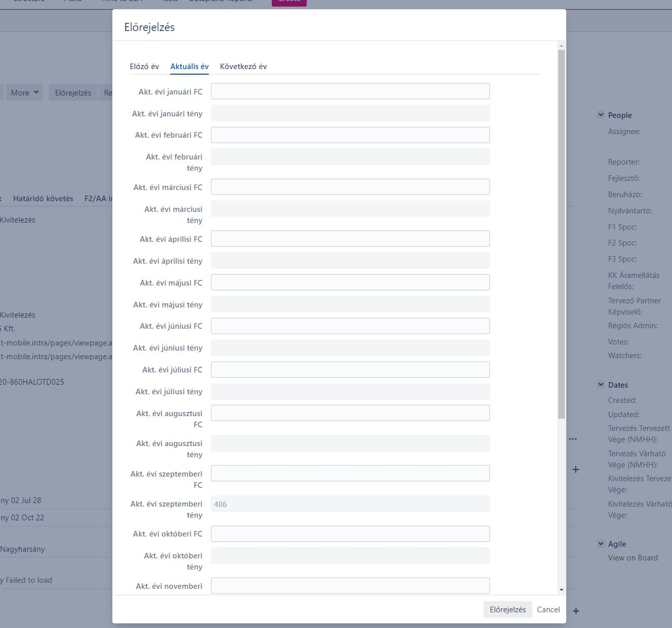
Task: Click the 02 Oct 22 entry
Action: tap(27, 518)
